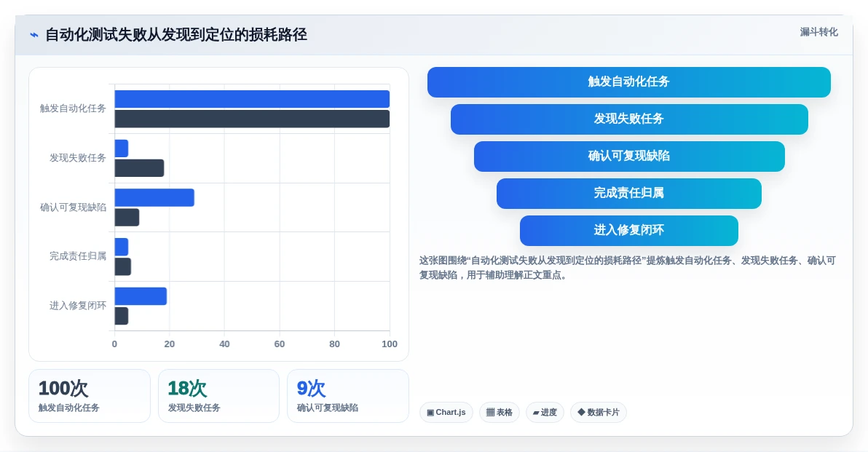Click the chart axis label 完成责任归属
Viewport: 868px width, 452px height.
[x=77, y=256]
